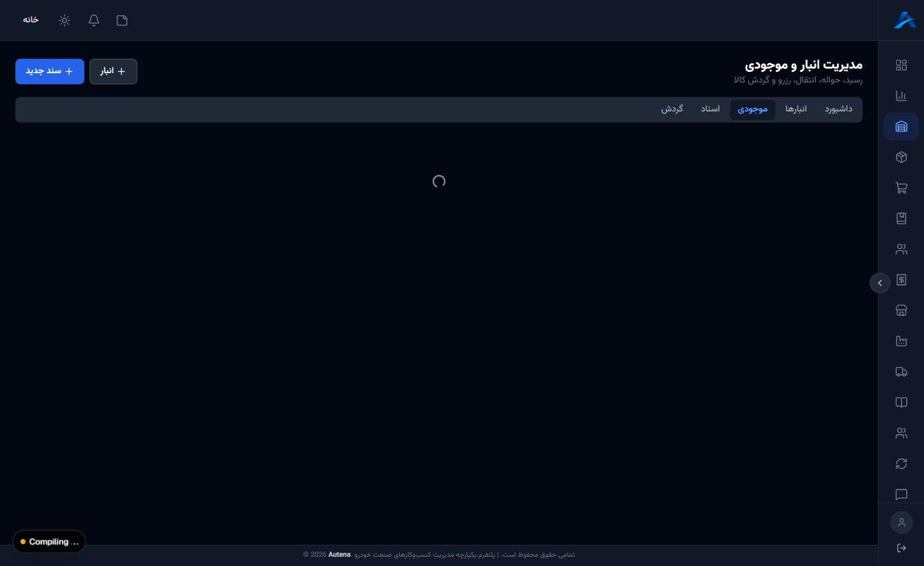Open the user avatar profile icon
Viewport: 924px width, 566px height.
901,522
